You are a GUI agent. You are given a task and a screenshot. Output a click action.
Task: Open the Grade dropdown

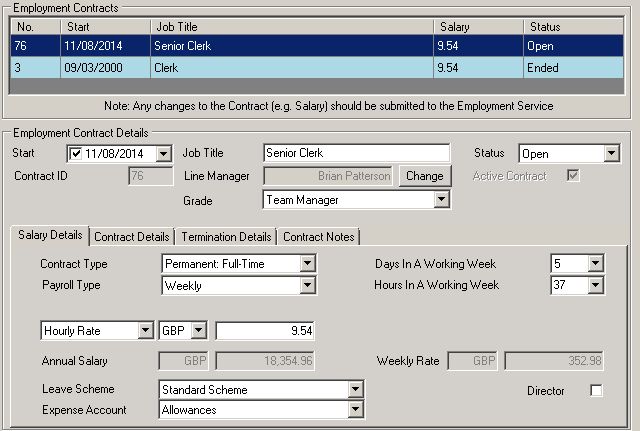click(x=441, y=200)
